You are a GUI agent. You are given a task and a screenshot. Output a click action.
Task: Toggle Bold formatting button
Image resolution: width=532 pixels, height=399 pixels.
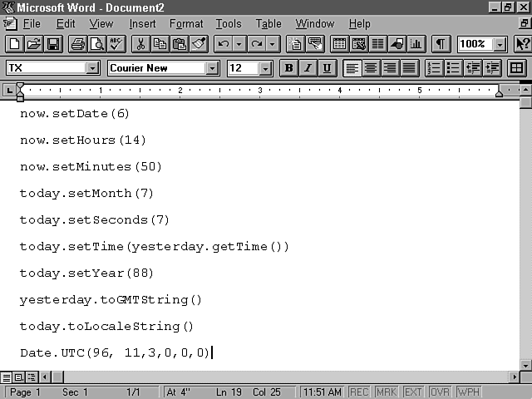[288, 68]
